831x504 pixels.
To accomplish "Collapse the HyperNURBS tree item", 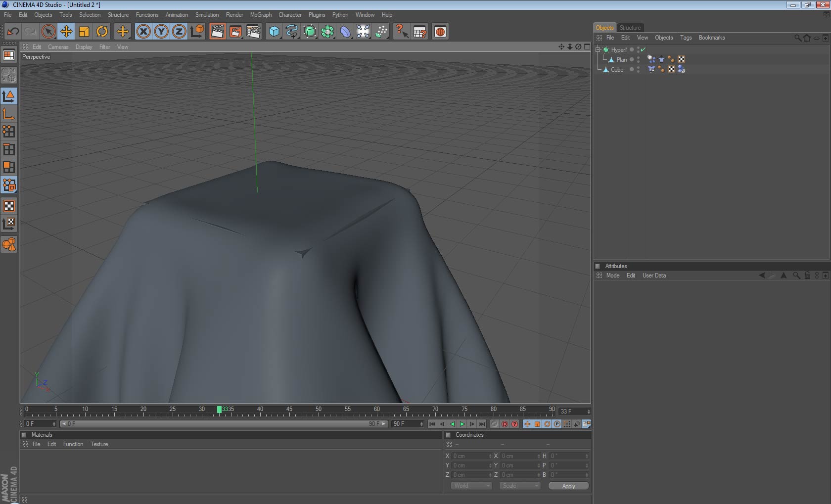I will 598,49.
